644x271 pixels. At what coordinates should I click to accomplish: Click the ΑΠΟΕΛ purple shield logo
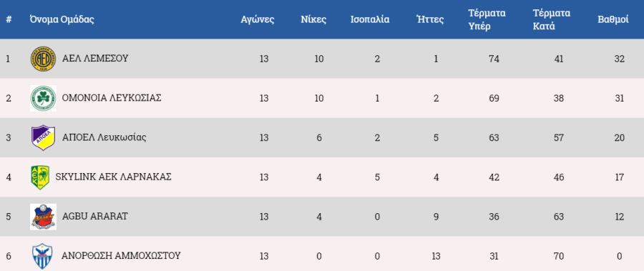click(43, 137)
